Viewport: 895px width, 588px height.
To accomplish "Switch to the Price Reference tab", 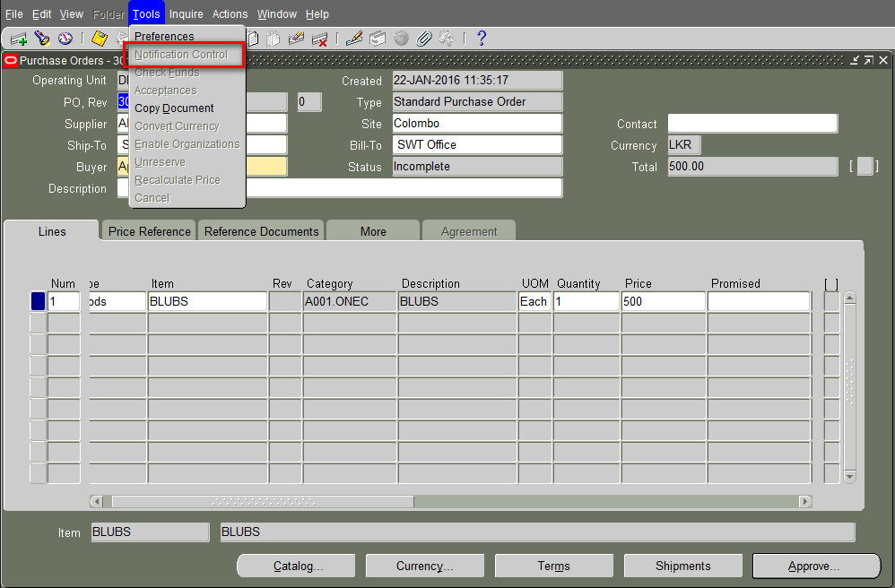I will (148, 230).
